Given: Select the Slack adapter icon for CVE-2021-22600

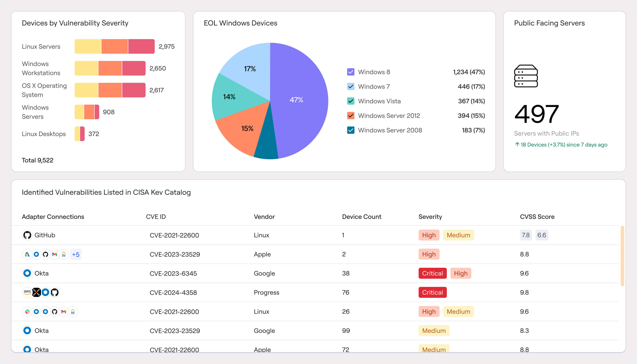Looking at the screenshot, I should pyautogui.click(x=27, y=311).
